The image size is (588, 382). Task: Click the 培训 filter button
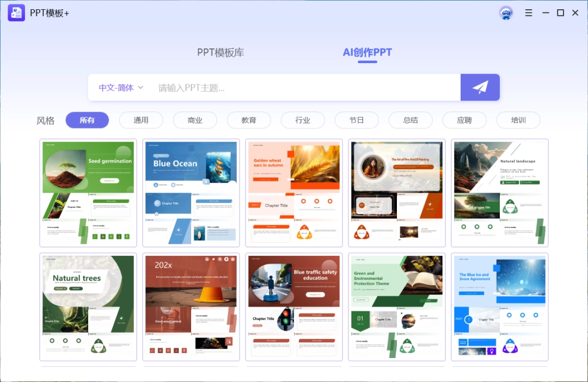tap(518, 120)
